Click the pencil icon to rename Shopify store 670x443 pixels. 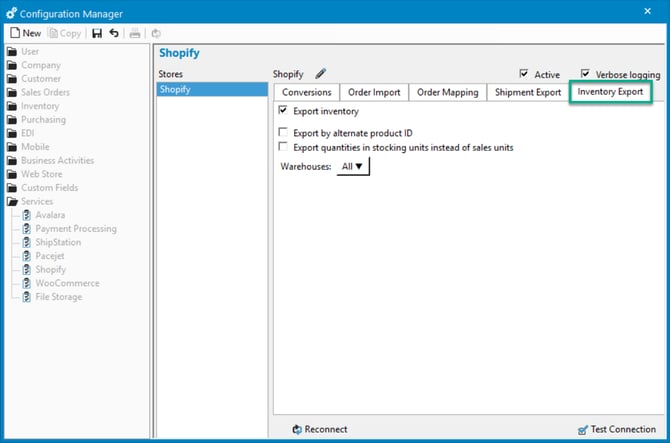pyautogui.click(x=321, y=74)
